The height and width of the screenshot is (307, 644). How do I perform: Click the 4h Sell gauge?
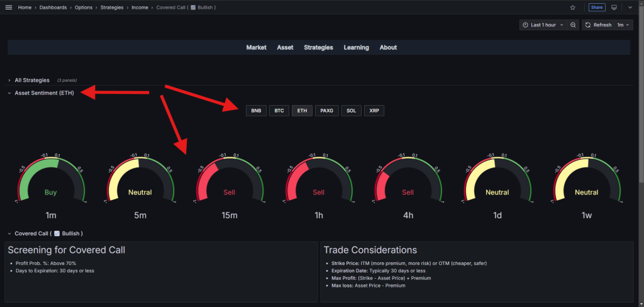coord(408,179)
